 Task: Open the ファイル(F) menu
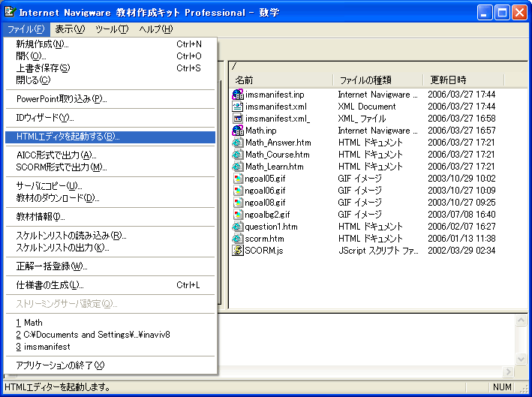(26, 29)
